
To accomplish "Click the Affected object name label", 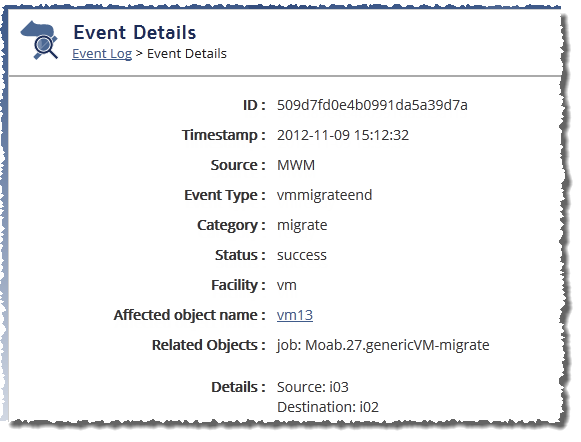I will coord(189,315).
